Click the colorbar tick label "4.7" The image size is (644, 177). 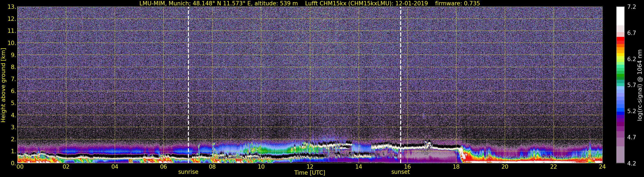632,137
